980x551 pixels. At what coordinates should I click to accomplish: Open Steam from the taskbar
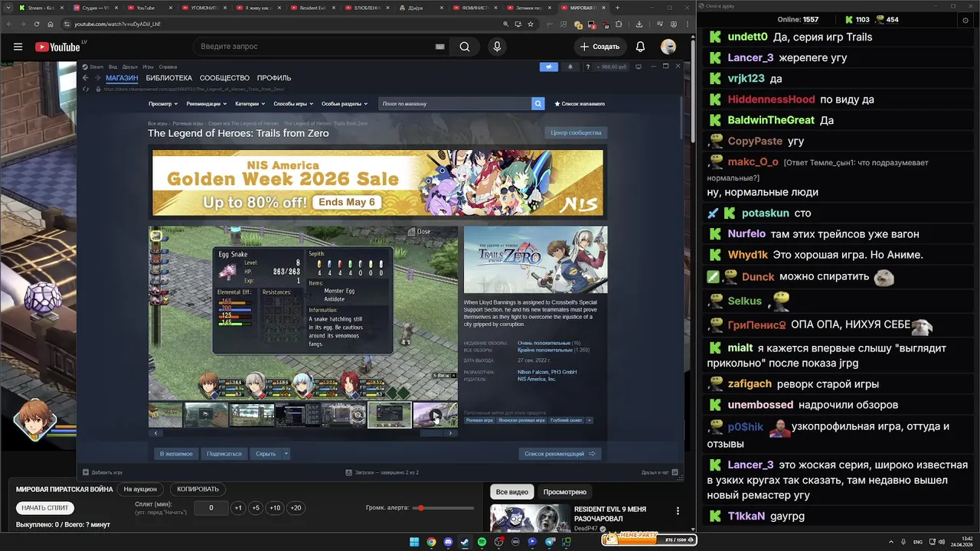tap(465, 542)
